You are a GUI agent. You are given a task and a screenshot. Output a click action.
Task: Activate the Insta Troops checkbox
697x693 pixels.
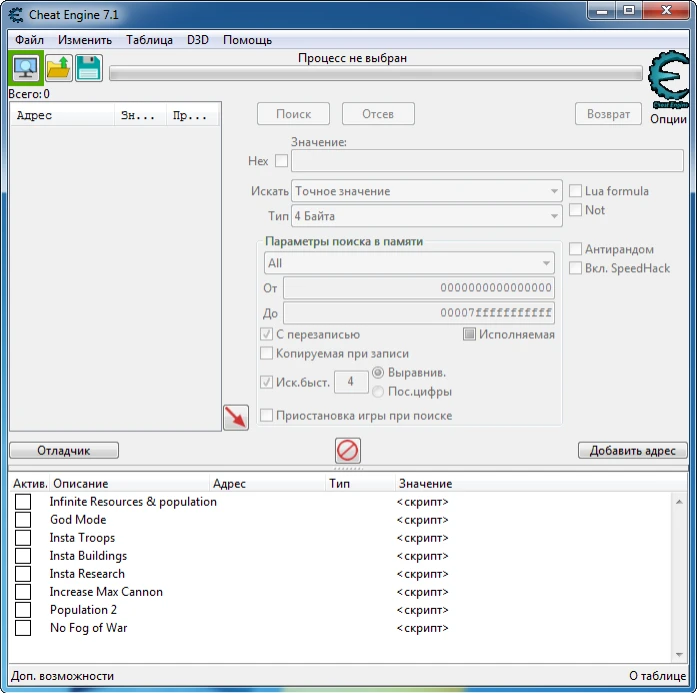(23, 538)
